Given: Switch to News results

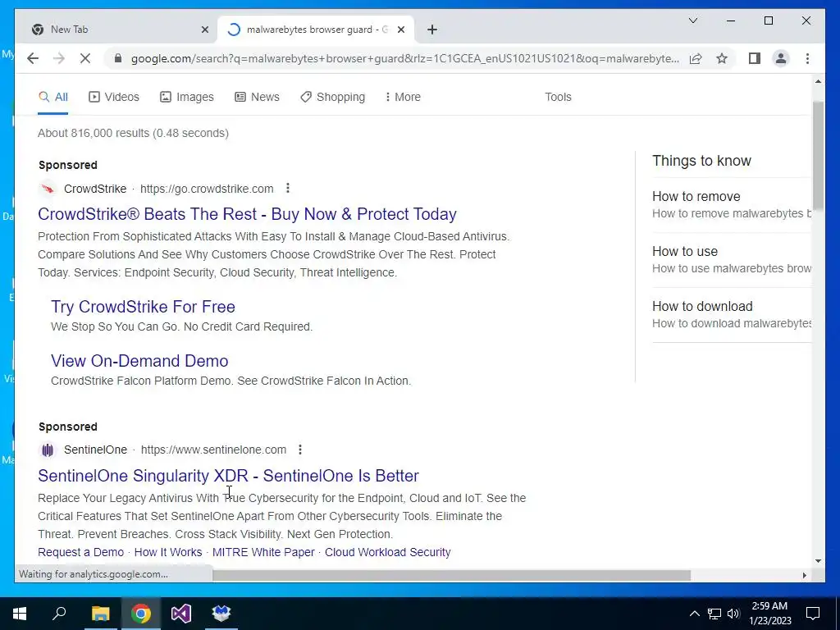Looking at the screenshot, I should click(257, 97).
